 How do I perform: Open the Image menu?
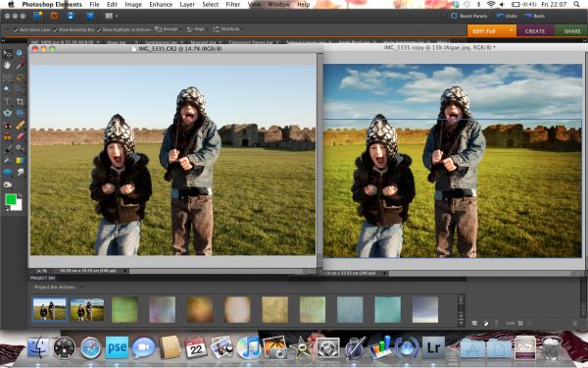(133, 5)
